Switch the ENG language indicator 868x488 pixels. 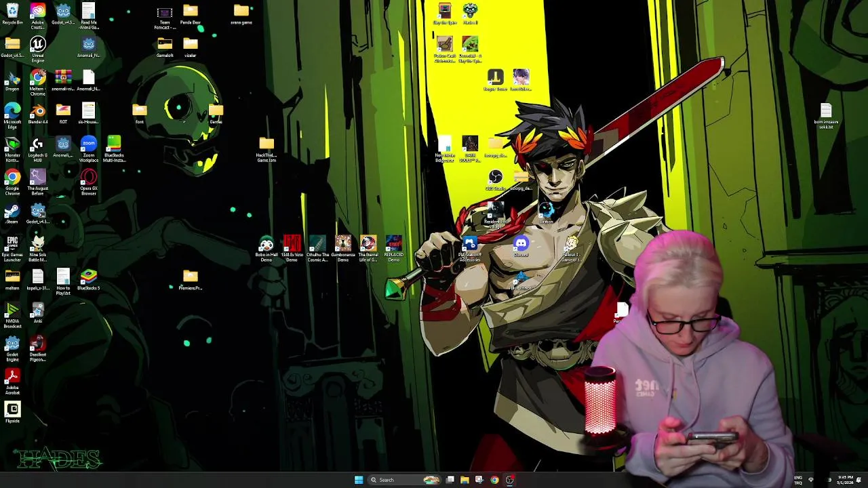(798, 480)
